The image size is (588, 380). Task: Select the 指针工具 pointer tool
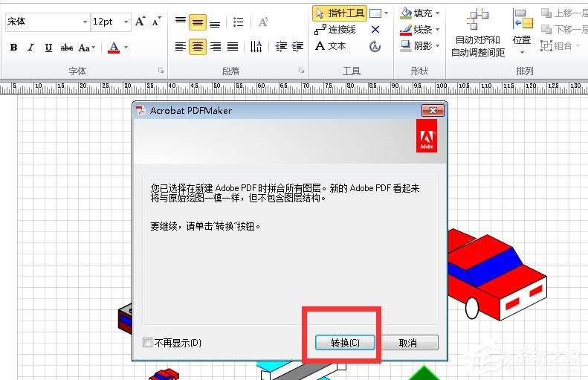tap(340, 13)
